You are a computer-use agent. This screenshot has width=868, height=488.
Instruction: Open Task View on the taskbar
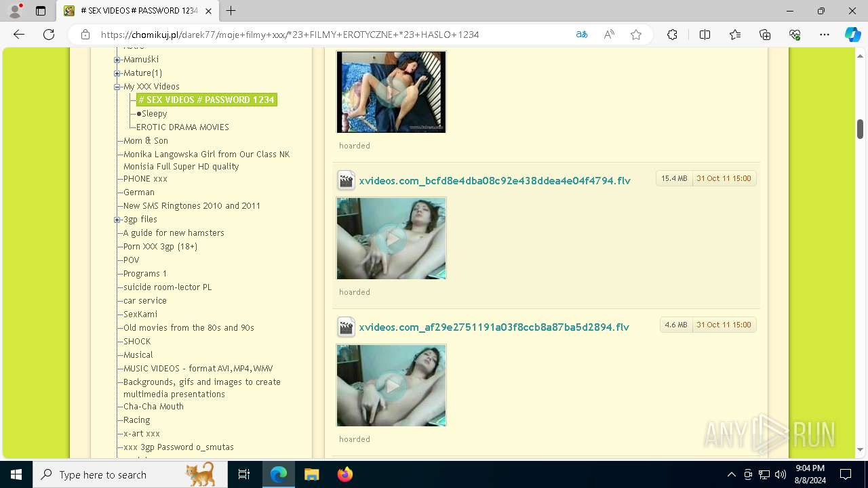[244, 474]
